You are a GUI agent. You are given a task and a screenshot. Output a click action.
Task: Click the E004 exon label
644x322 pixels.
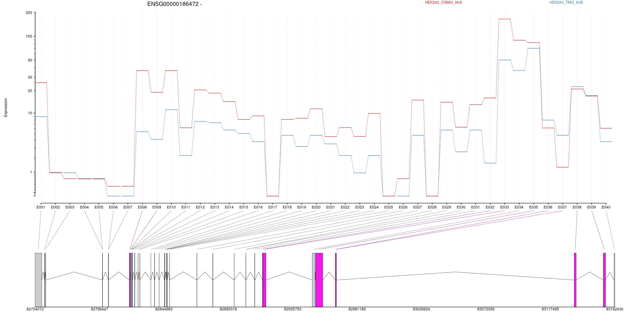click(x=84, y=207)
